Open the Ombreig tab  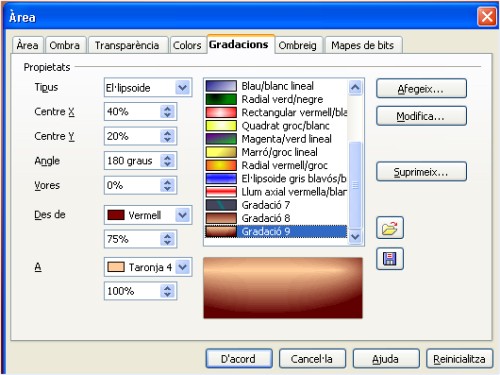pos(297,45)
